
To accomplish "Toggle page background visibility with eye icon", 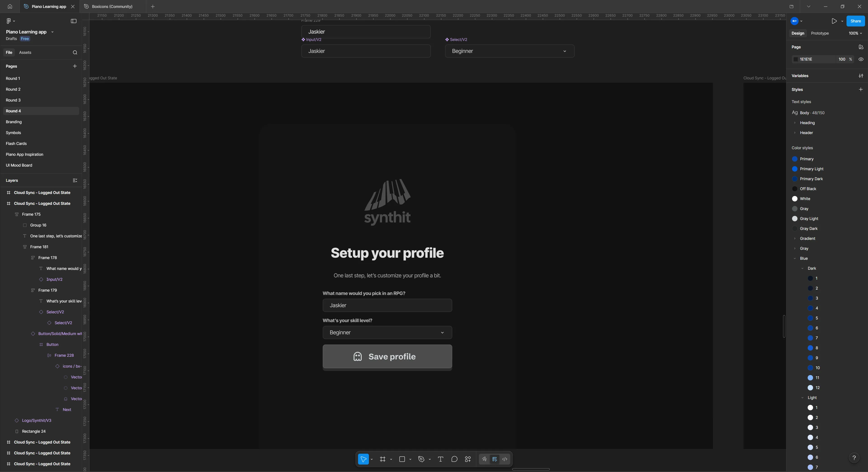I will 861,59.
